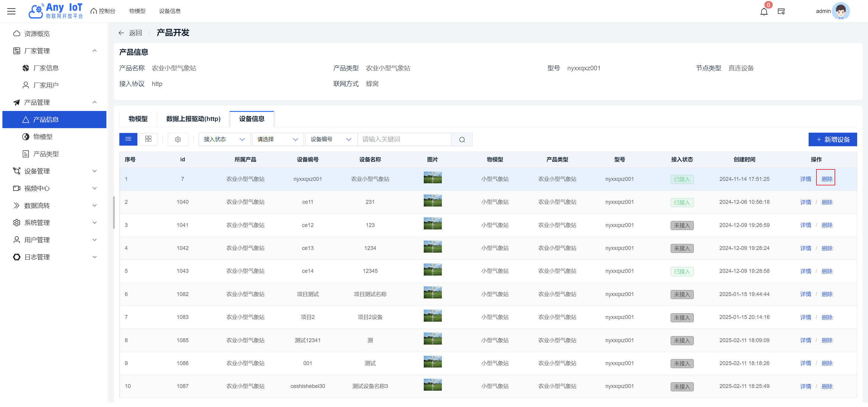868x407 pixels.
Task: Open the table column settings gear
Action: [x=178, y=140]
